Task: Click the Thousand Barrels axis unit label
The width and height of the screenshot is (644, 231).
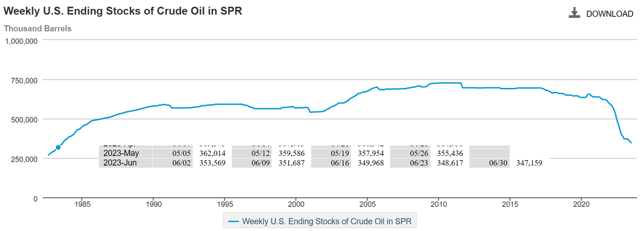Action: coord(38,28)
